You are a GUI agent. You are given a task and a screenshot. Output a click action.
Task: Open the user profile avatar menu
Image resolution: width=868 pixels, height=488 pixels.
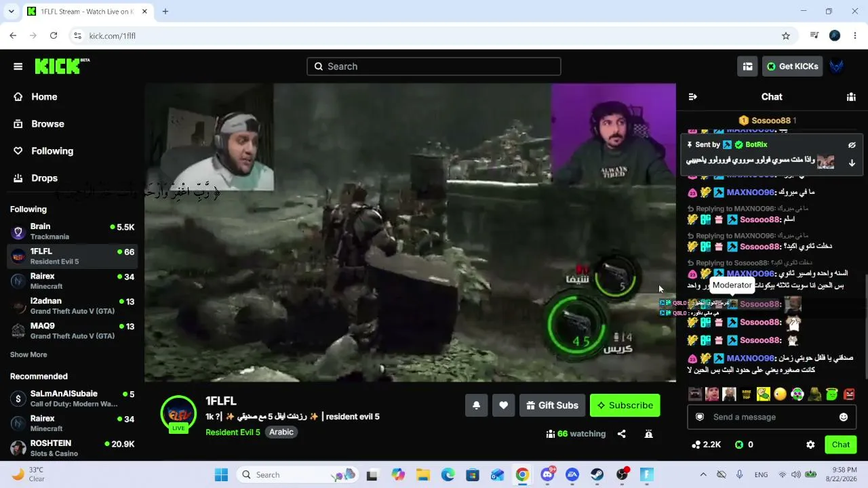tap(837, 66)
